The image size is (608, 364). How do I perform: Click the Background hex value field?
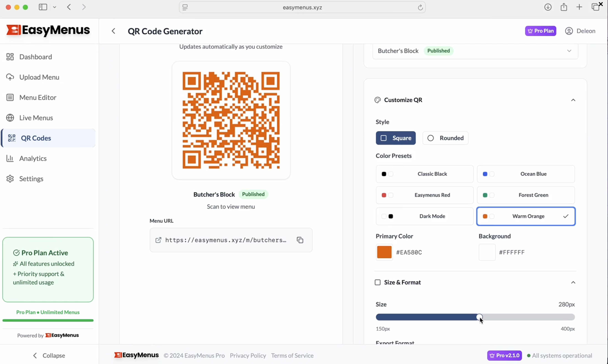(512, 252)
